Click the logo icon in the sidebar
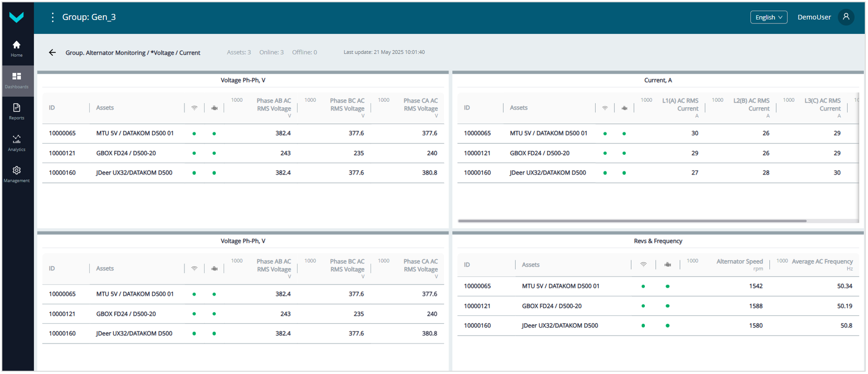This screenshot has width=868, height=374. point(17,18)
